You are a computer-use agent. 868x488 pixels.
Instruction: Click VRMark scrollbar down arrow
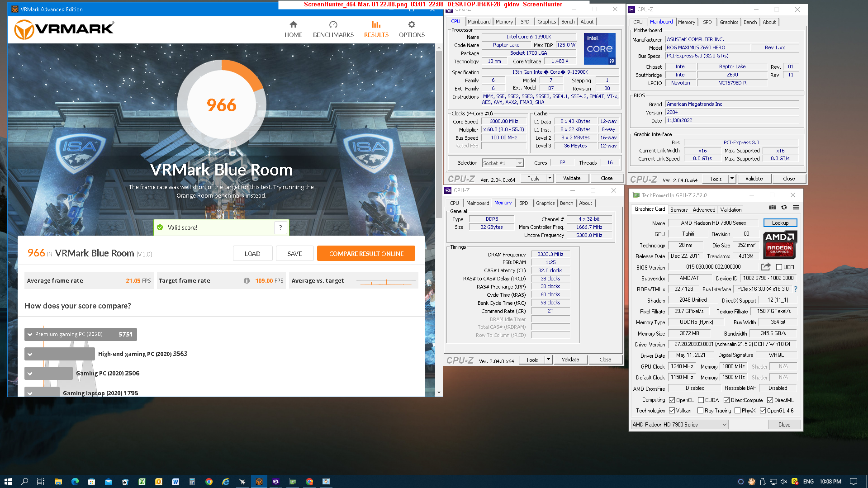point(439,393)
